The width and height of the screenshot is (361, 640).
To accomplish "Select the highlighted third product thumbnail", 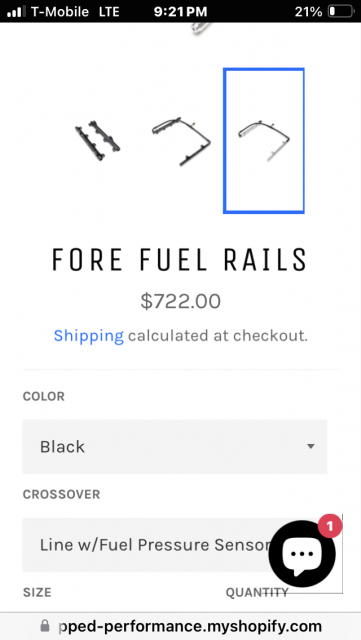I will point(264,141).
